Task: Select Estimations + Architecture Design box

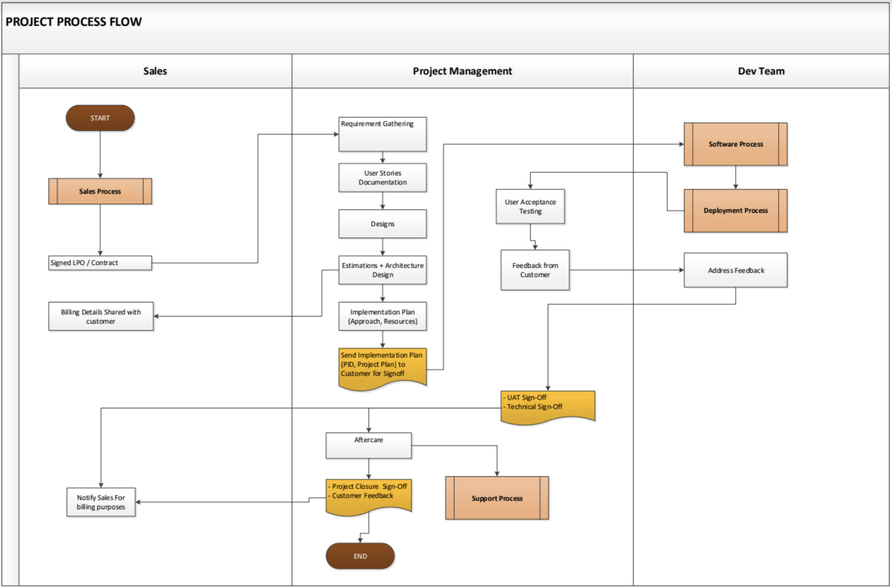Action: (383, 270)
